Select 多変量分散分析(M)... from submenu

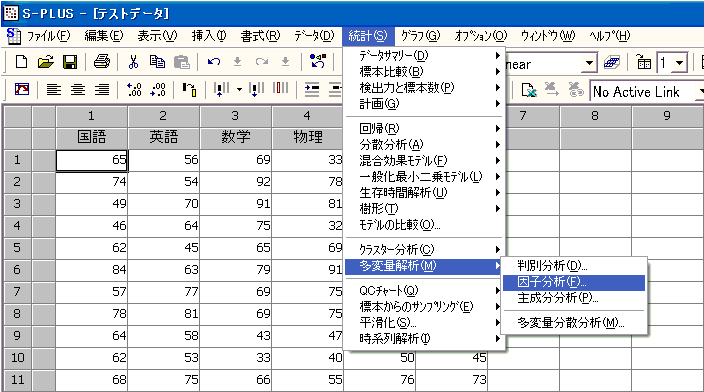point(574,322)
